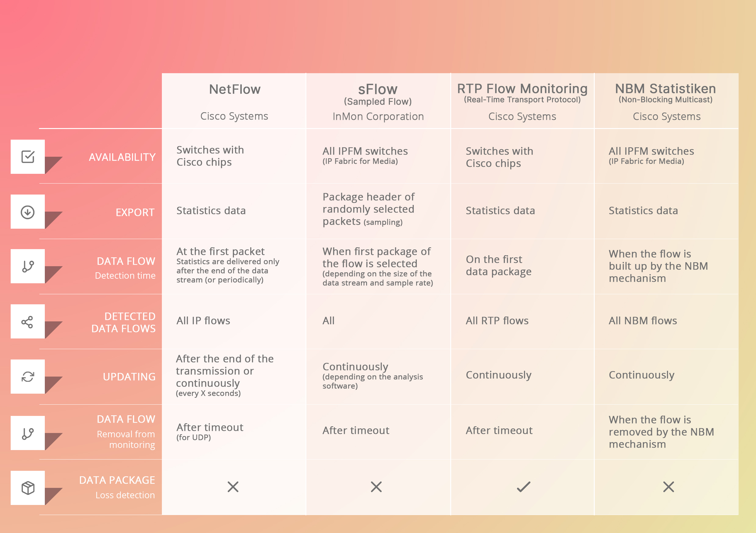Click the Availability checkmark-box icon
756x533 pixels.
click(28, 157)
